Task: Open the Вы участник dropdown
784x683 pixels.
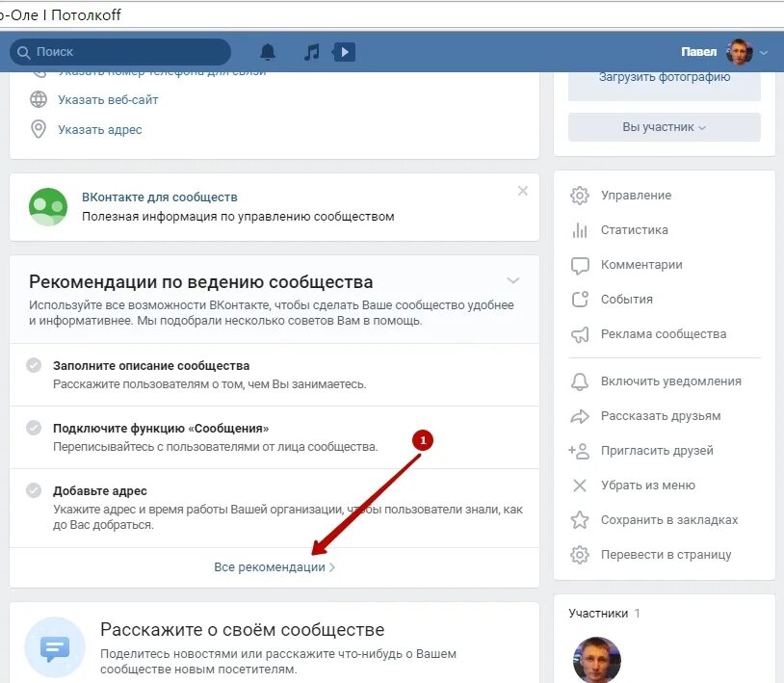Action: tap(664, 126)
